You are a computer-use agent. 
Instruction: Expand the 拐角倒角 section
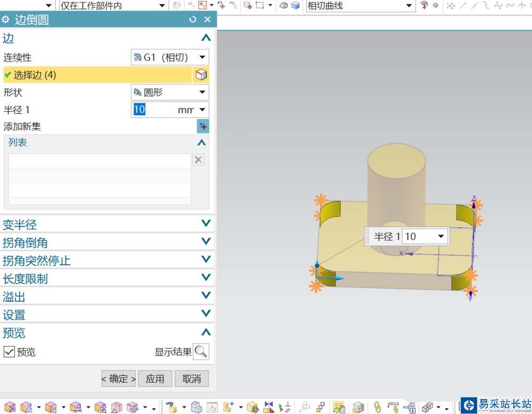point(206,241)
